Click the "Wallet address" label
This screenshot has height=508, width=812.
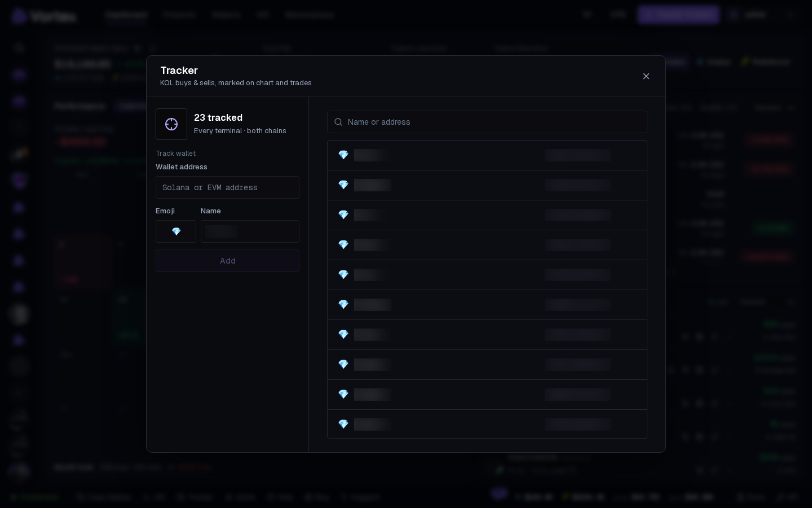click(x=182, y=167)
